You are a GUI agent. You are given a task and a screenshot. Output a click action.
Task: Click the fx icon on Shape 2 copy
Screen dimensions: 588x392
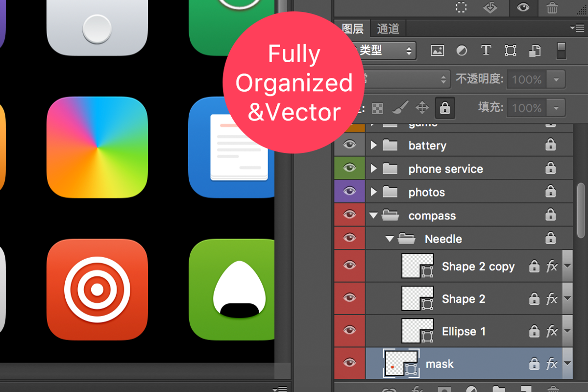pyautogui.click(x=552, y=267)
